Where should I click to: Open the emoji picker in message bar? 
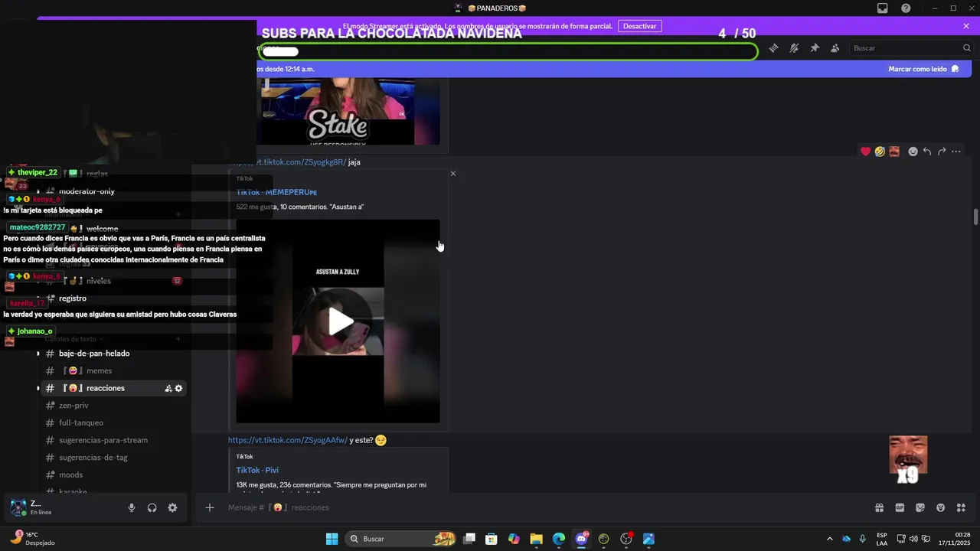941,507
